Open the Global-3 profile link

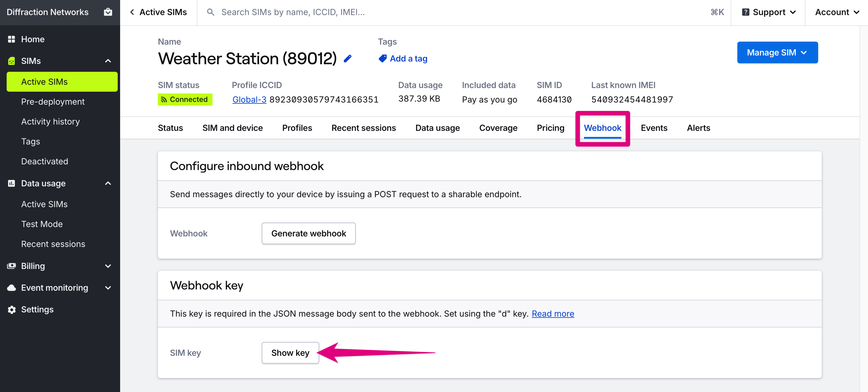tap(249, 99)
